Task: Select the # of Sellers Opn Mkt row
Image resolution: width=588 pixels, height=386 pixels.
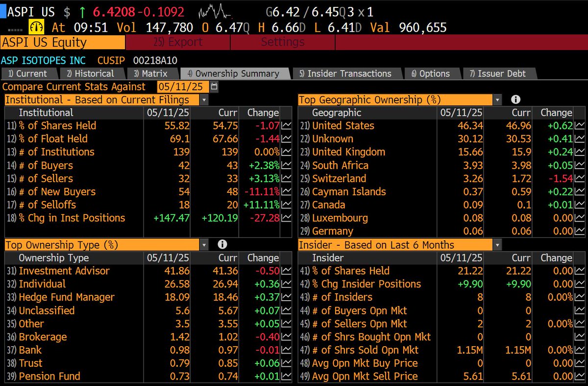Action: click(x=442, y=324)
